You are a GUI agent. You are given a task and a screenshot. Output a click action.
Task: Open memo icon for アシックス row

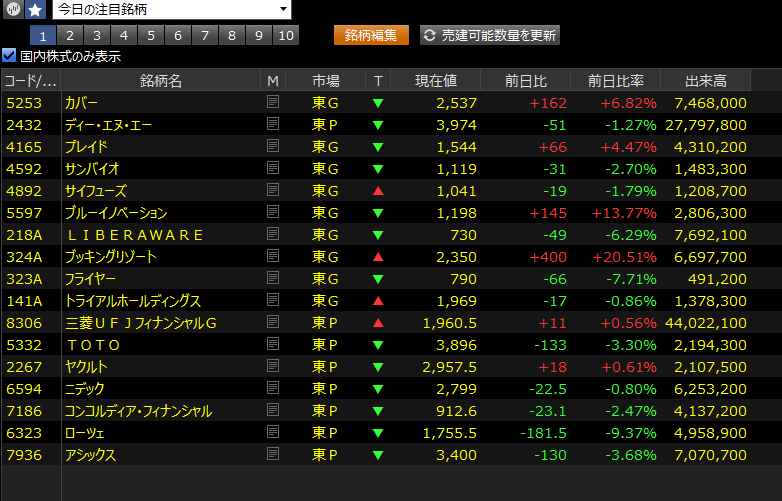273,454
